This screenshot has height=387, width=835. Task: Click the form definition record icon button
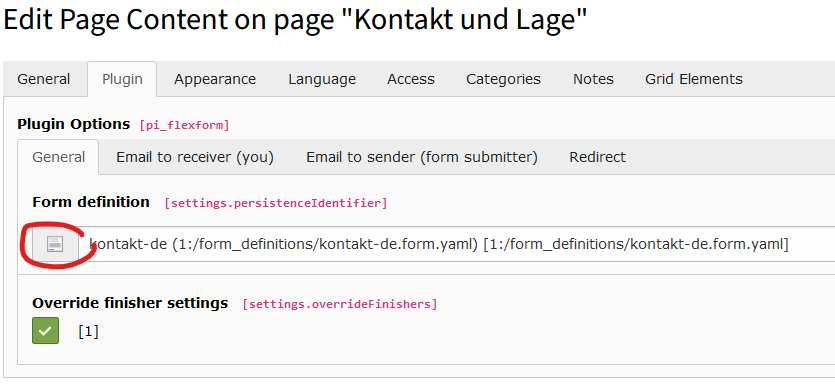click(x=55, y=244)
